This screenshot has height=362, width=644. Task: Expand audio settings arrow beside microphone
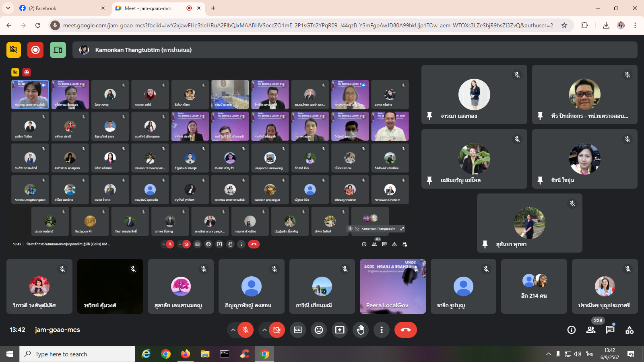[x=233, y=330]
